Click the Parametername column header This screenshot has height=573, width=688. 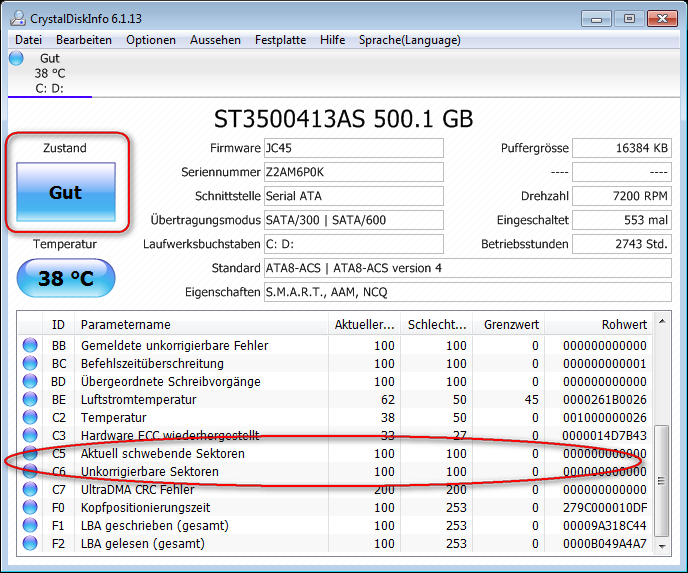click(x=200, y=324)
